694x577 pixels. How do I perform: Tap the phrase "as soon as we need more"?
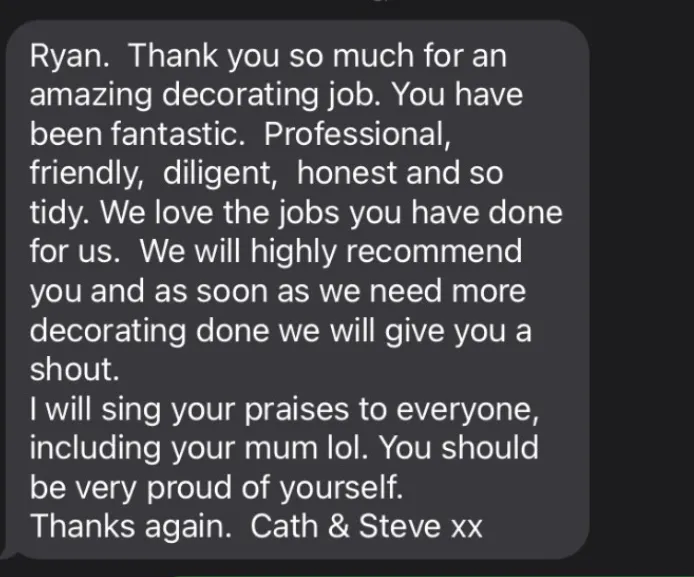pyautogui.click(x=340, y=291)
